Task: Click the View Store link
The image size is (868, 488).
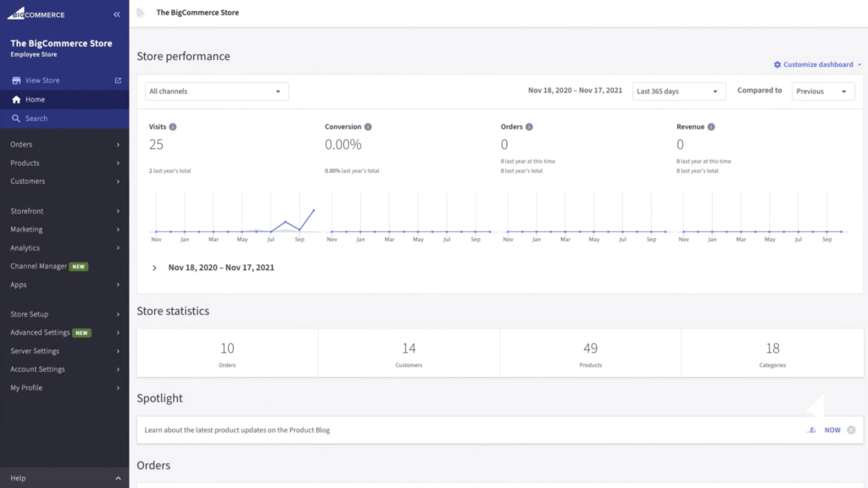Action: pos(42,80)
